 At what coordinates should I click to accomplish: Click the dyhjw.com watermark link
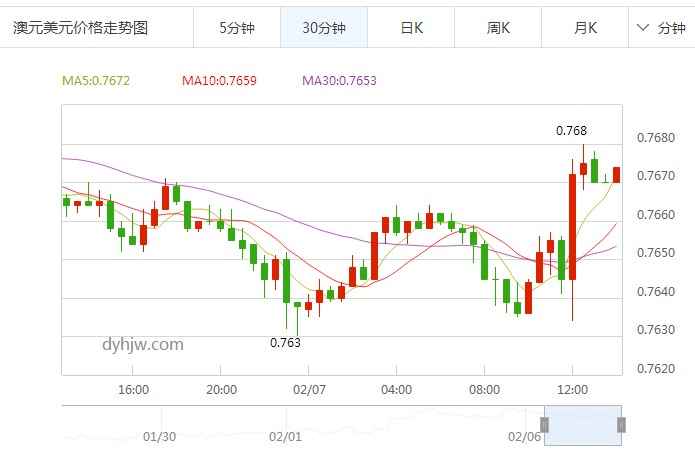click(x=143, y=345)
